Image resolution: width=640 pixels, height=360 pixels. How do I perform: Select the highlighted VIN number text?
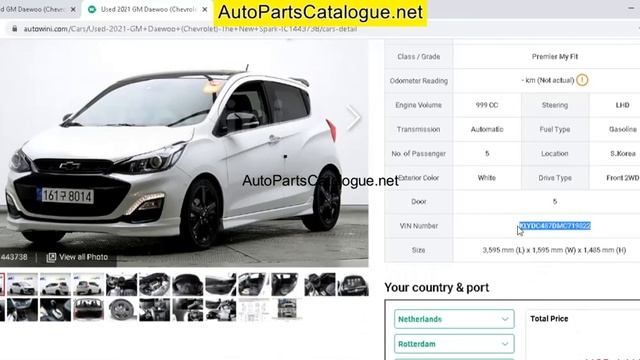coord(555,226)
